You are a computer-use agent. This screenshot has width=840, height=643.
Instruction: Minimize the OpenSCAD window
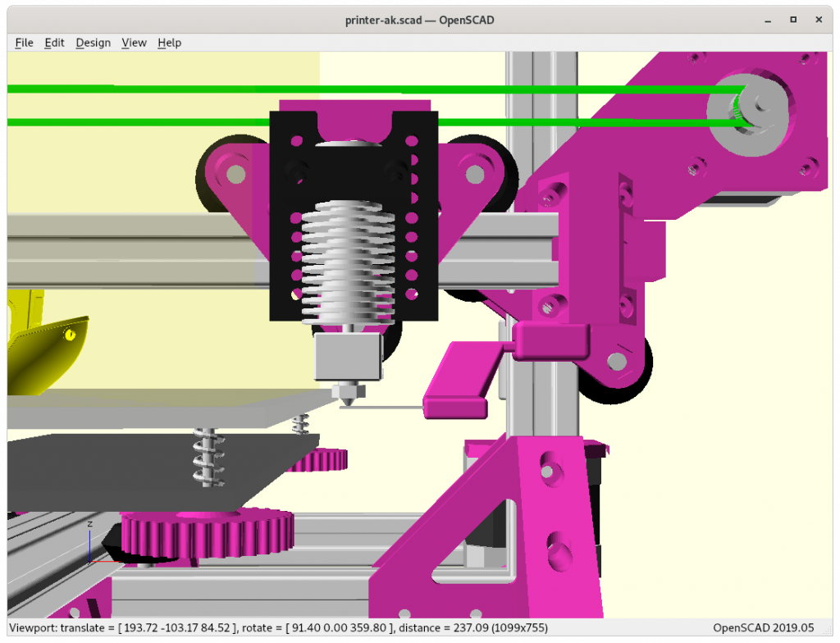coord(768,21)
